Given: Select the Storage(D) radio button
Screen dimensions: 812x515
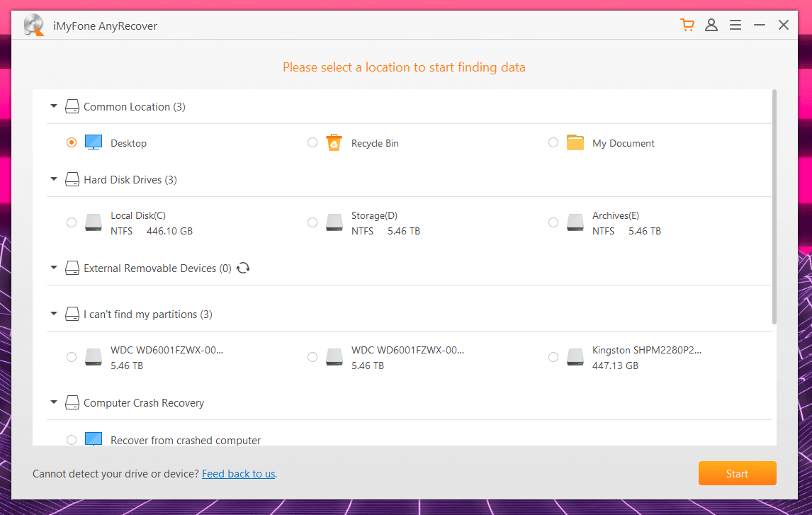Looking at the screenshot, I should (x=312, y=222).
